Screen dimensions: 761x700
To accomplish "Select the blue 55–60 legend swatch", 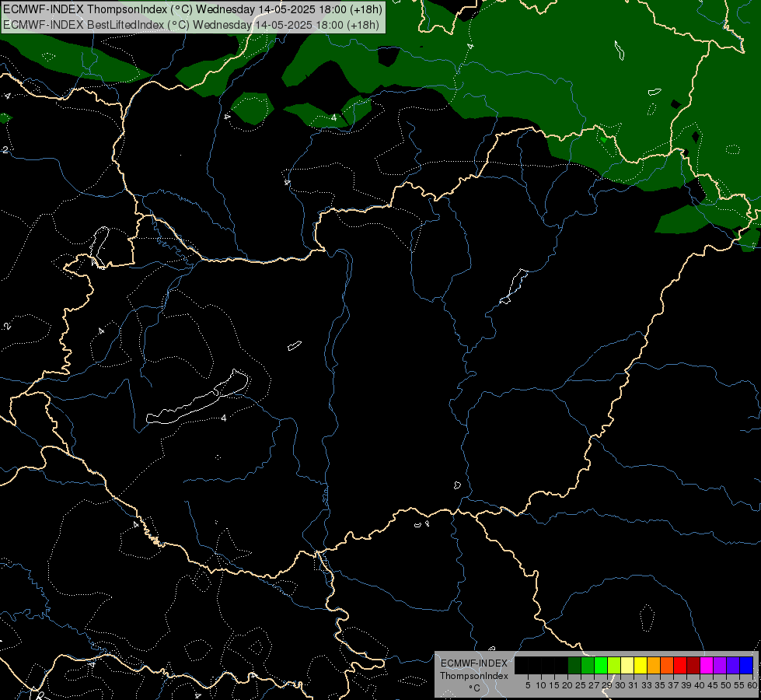I will (x=746, y=665).
